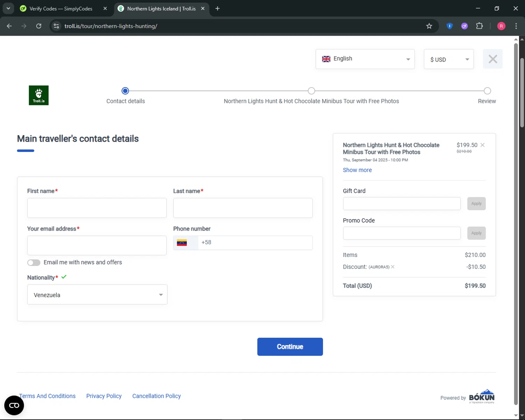
Task: Open the Chrome profile avatar
Action: point(501,26)
